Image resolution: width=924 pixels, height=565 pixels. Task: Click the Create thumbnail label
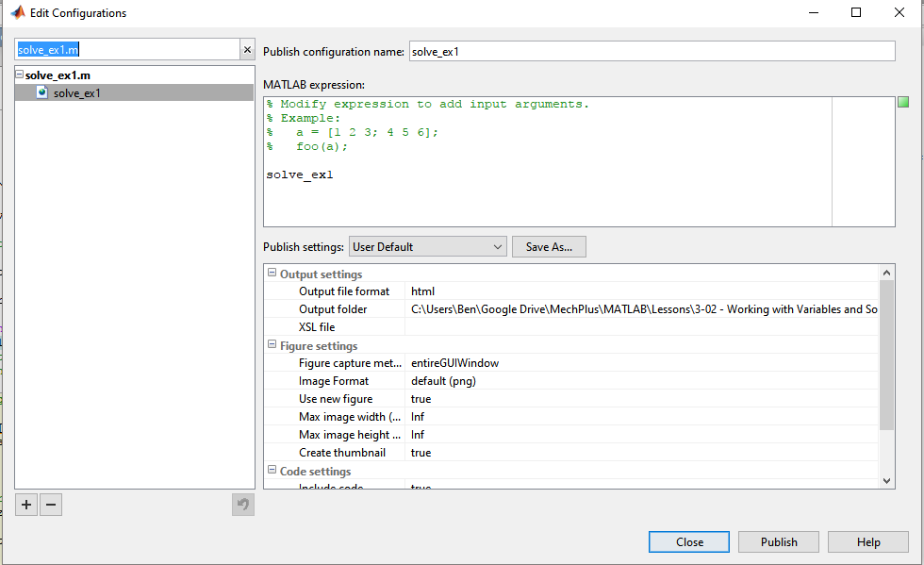342,453
